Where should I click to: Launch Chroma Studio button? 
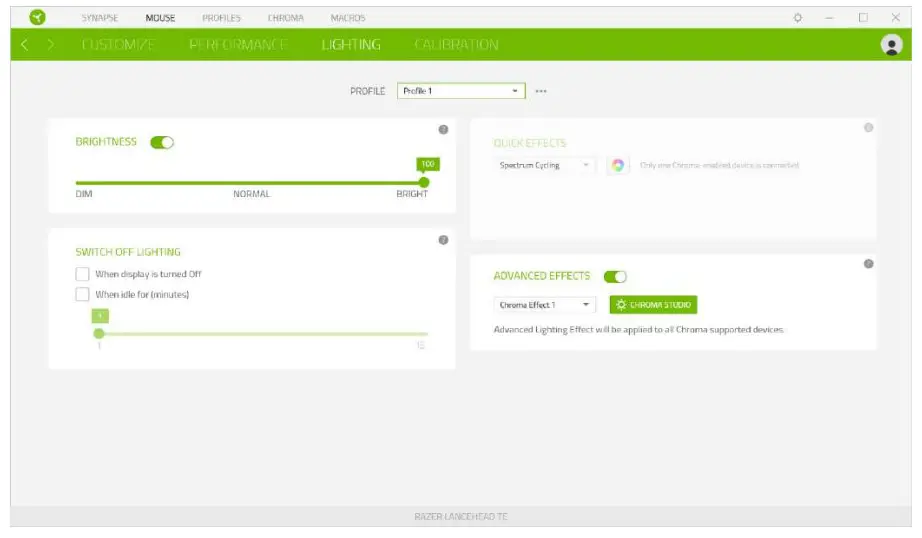click(653, 305)
